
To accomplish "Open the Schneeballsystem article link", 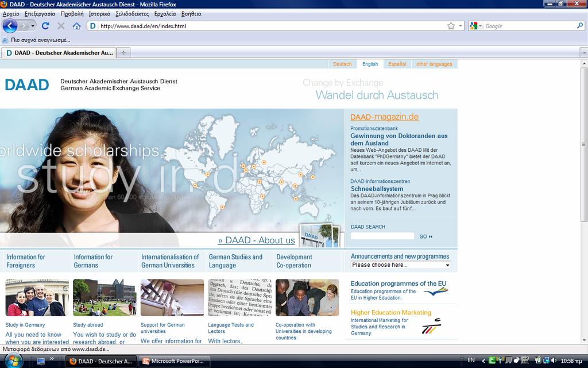I will pyautogui.click(x=377, y=189).
